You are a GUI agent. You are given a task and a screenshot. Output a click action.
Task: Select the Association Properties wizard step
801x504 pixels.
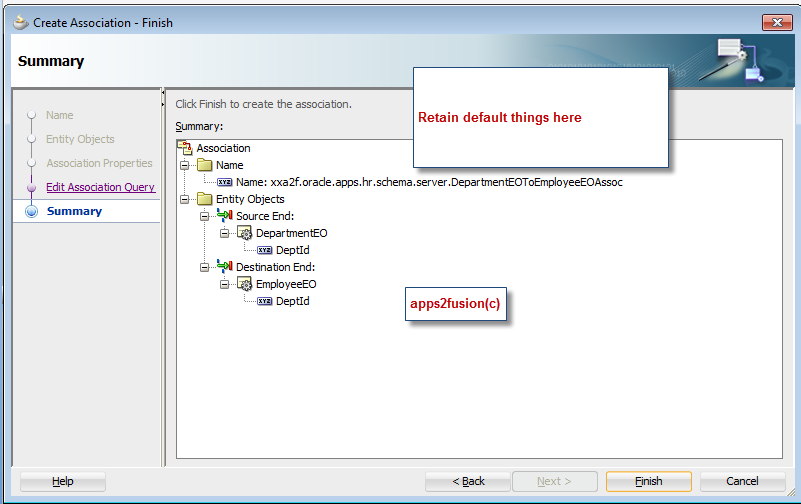[99, 163]
